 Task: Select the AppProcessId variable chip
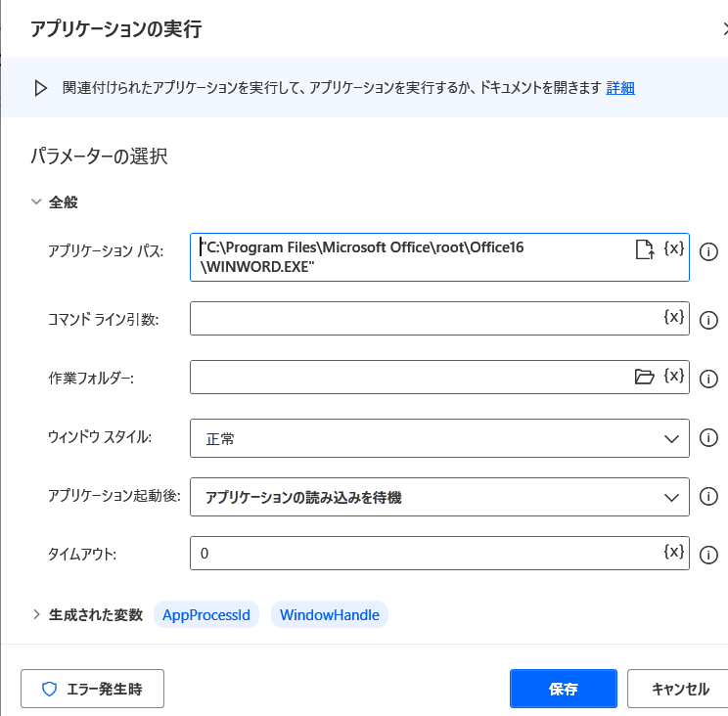[x=206, y=615]
